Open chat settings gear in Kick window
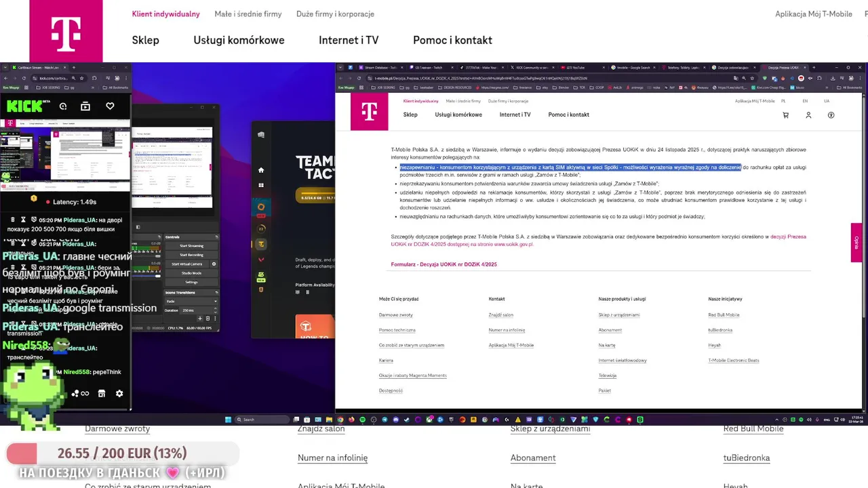This screenshot has height=488, width=868. coord(119,393)
